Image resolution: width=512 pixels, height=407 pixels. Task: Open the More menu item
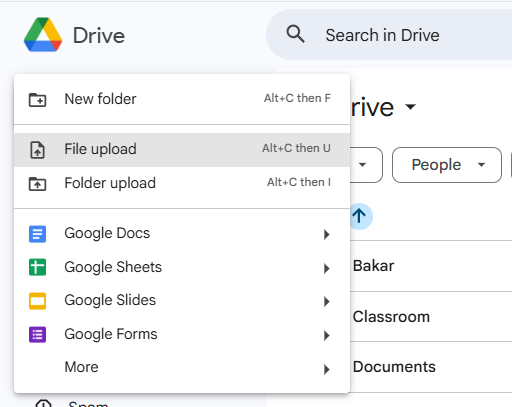pyautogui.click(x=182, y=368)
